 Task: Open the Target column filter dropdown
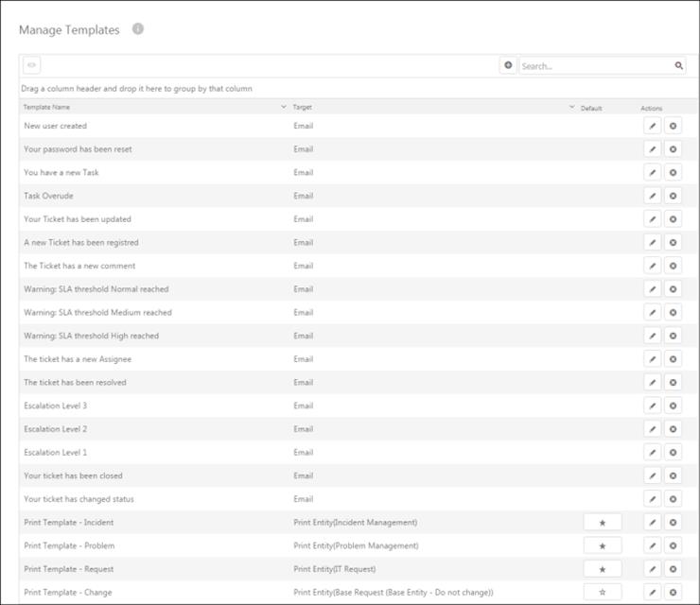click(571, 108)
